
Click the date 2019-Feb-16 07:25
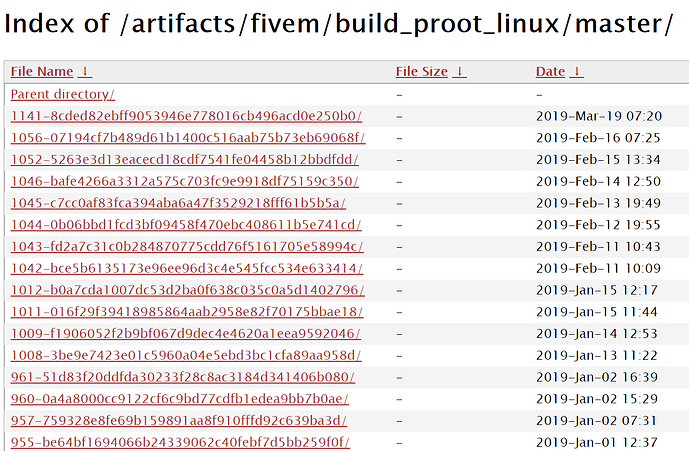(598, 138)
